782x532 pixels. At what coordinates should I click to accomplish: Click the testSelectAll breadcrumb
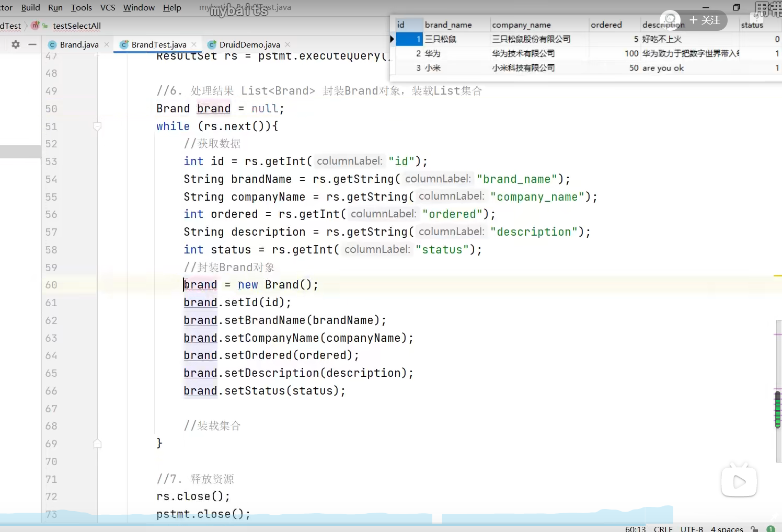point(77,26)
